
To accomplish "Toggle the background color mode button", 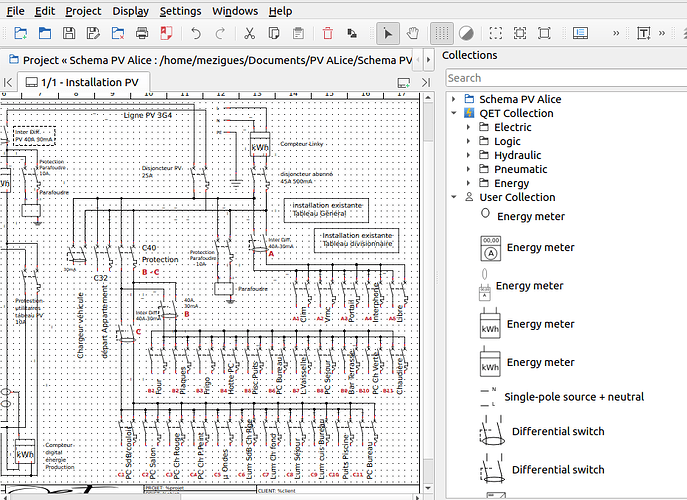I will 466,33.
